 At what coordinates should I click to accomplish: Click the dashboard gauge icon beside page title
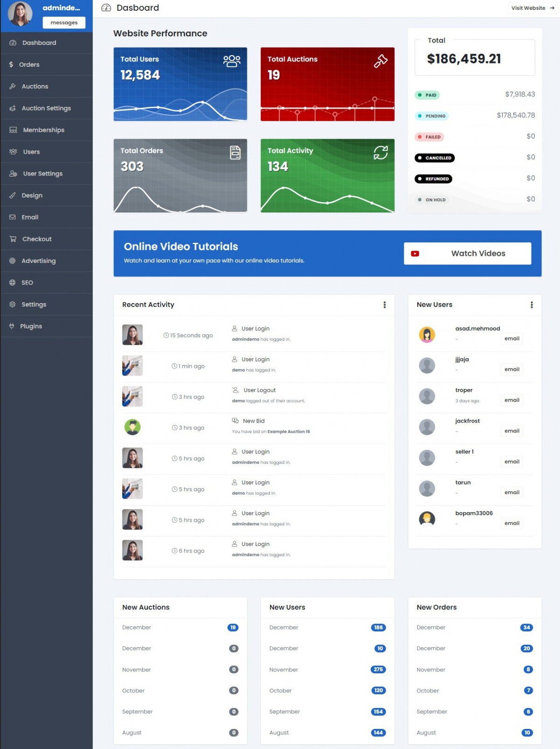[x=106, y=8]
